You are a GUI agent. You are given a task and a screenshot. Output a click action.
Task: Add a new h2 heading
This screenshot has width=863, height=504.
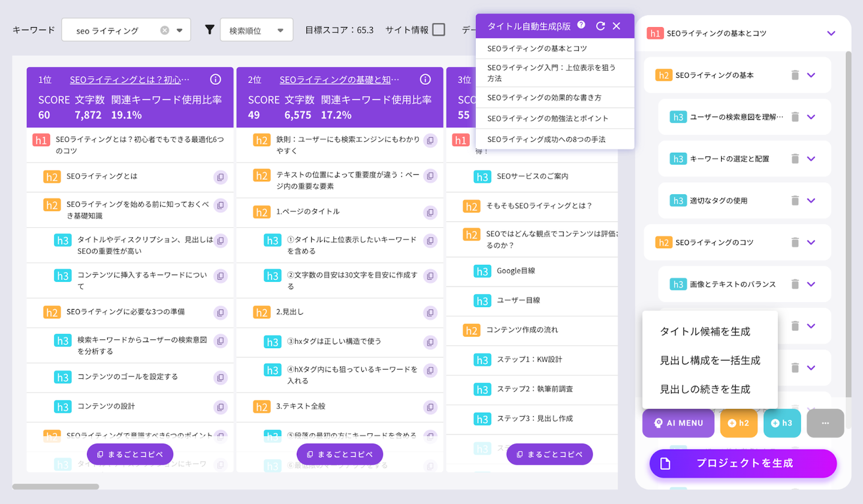tap(739, 423)
